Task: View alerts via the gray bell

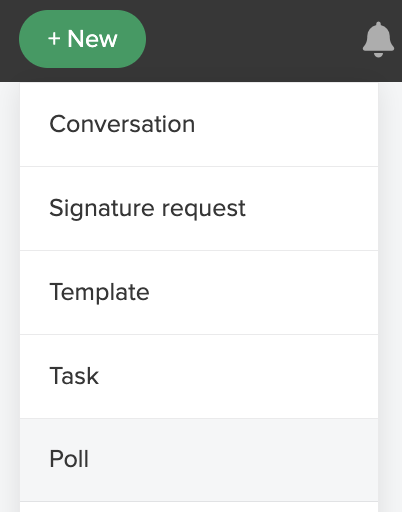Action: coord(378,39)
